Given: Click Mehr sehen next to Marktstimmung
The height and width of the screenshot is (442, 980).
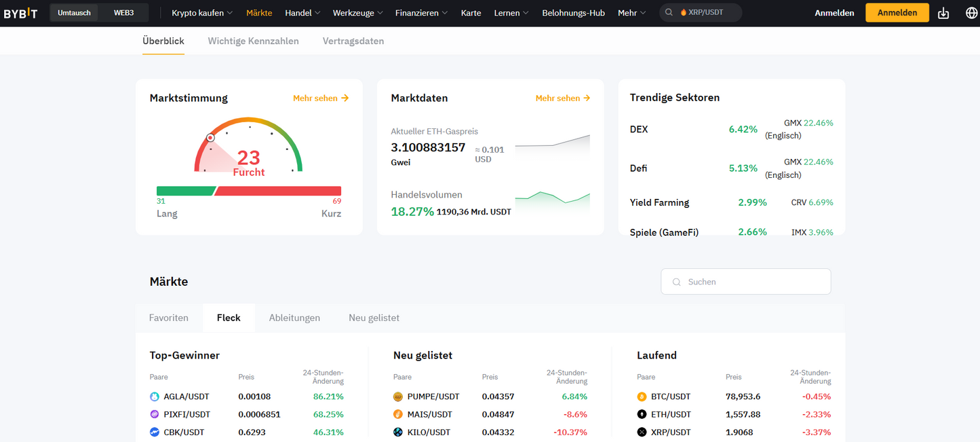Looking at the screenshot, I should [321, 98].
